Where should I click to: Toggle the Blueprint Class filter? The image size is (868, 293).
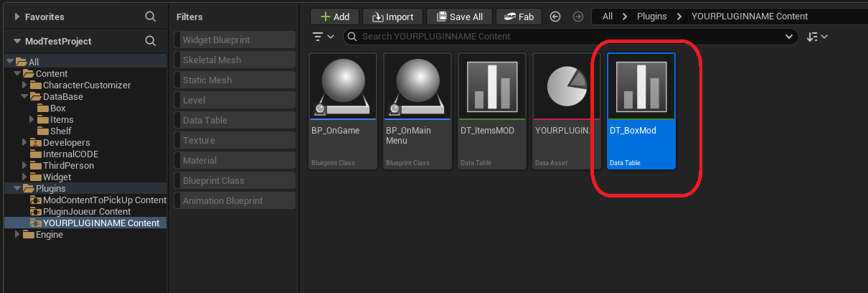point(235,181)
